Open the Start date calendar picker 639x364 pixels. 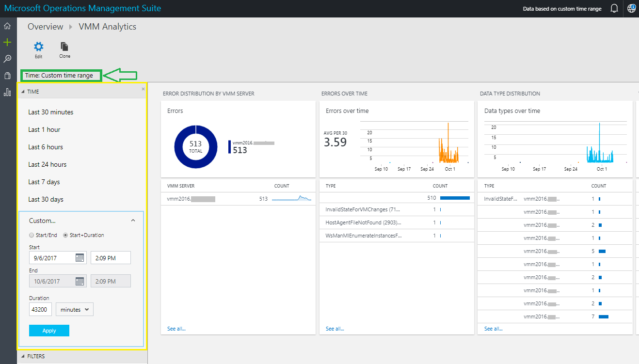tap(80, 258)
